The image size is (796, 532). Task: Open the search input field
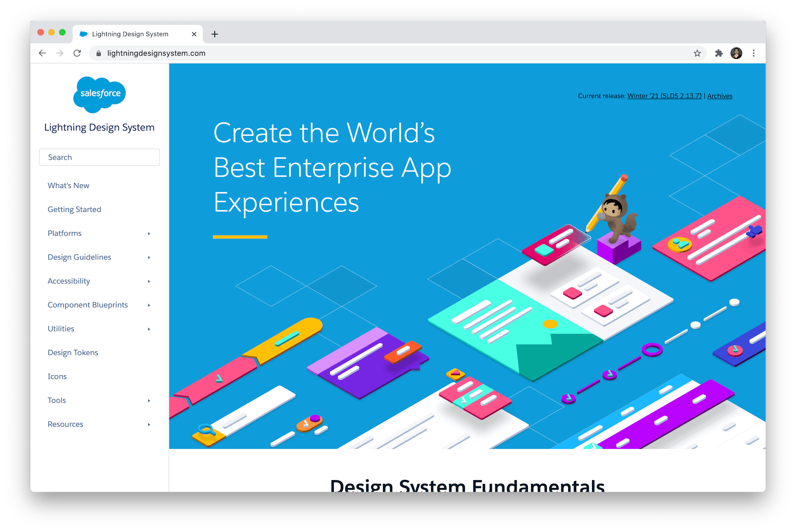tap(99, 157)
